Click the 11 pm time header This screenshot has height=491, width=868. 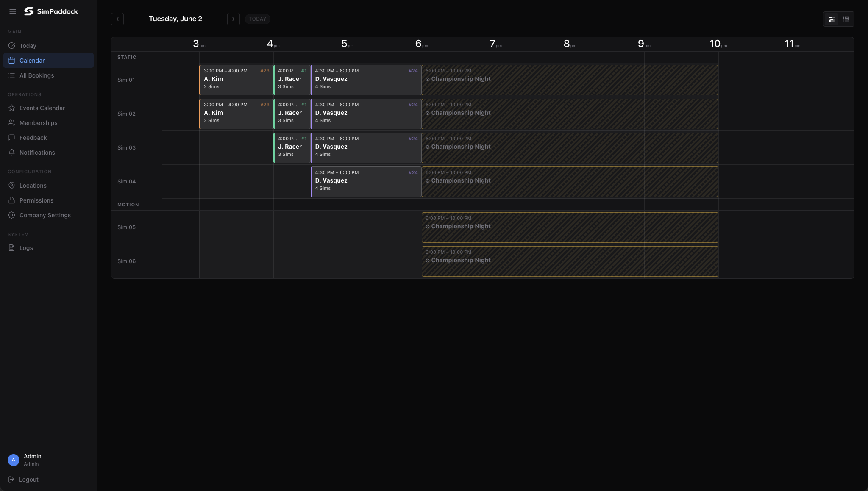[792, 44]
